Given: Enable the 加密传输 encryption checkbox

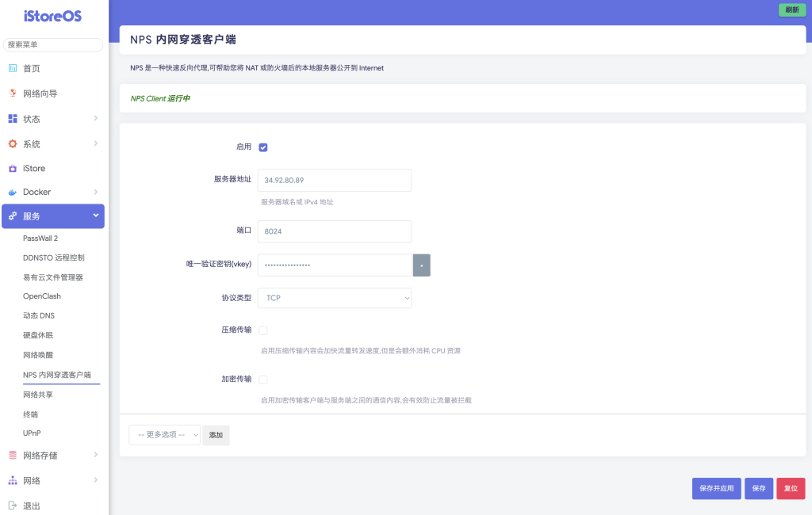Looking at the screenshot, I should 263,380.
